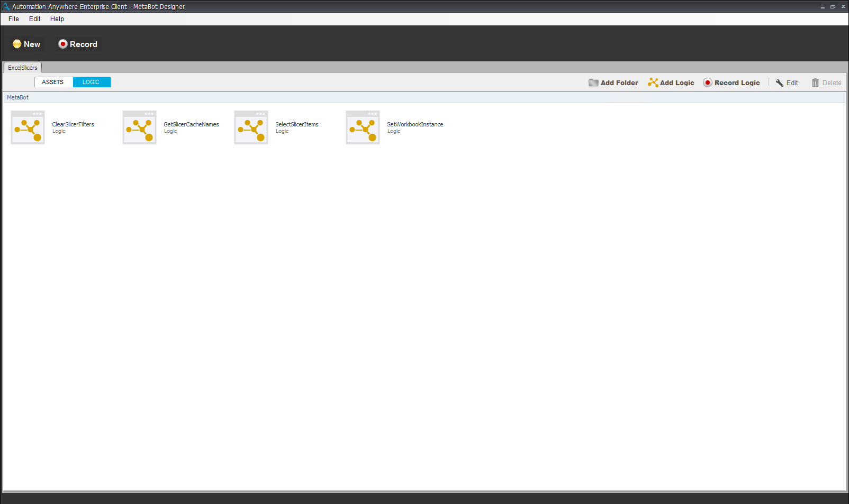Click the Delete trash can icon
Viewport: 849px width, 504px height.
(815, 83)
